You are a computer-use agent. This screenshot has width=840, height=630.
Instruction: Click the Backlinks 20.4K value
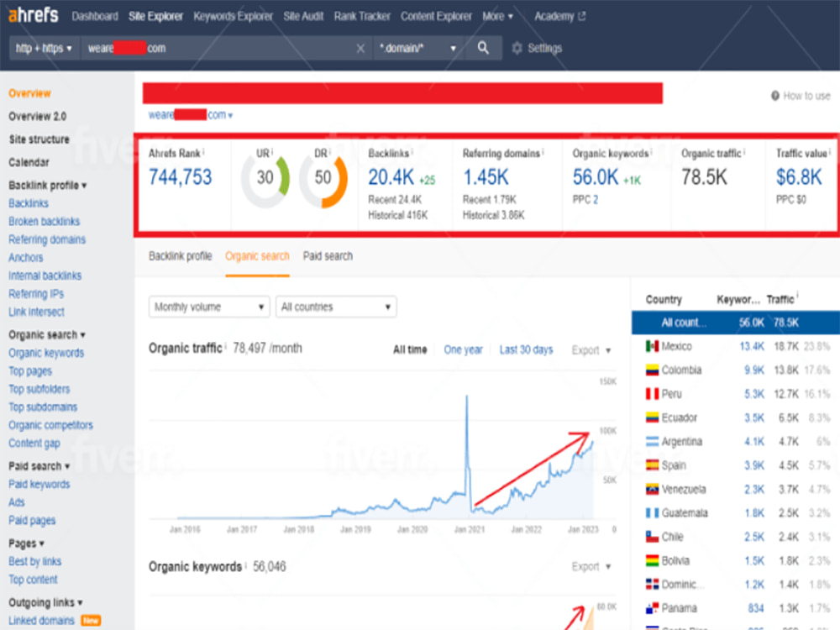391,177
